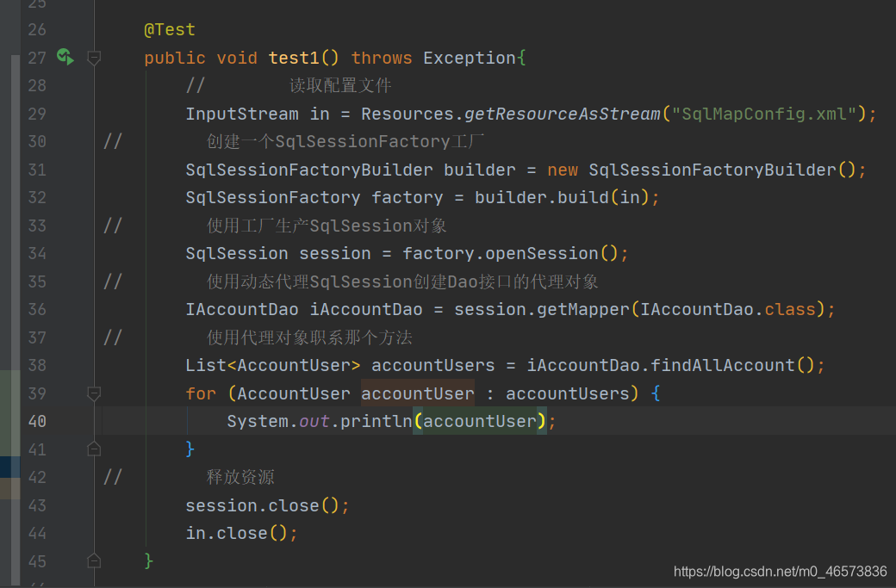Click in.close() on line 44
This screenshot has height=588, width=896.
(x=237, y=533)
